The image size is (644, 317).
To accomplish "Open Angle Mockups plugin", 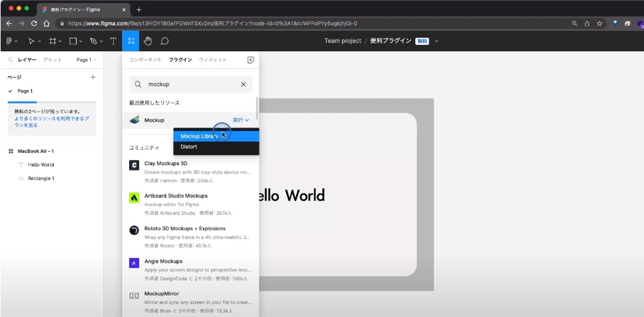I will point(190,270).
